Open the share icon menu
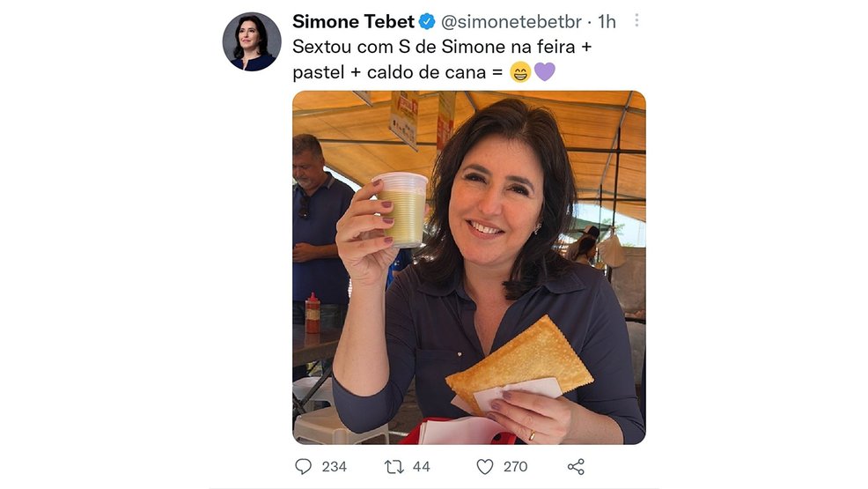Viewport: 868px width, 489px height. [x=576, y=467]
